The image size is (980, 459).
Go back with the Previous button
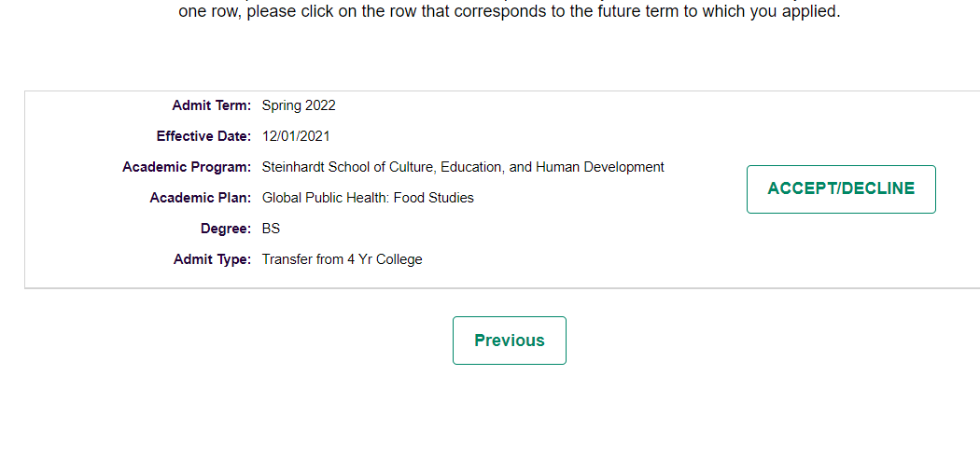(x=509, y=341)
